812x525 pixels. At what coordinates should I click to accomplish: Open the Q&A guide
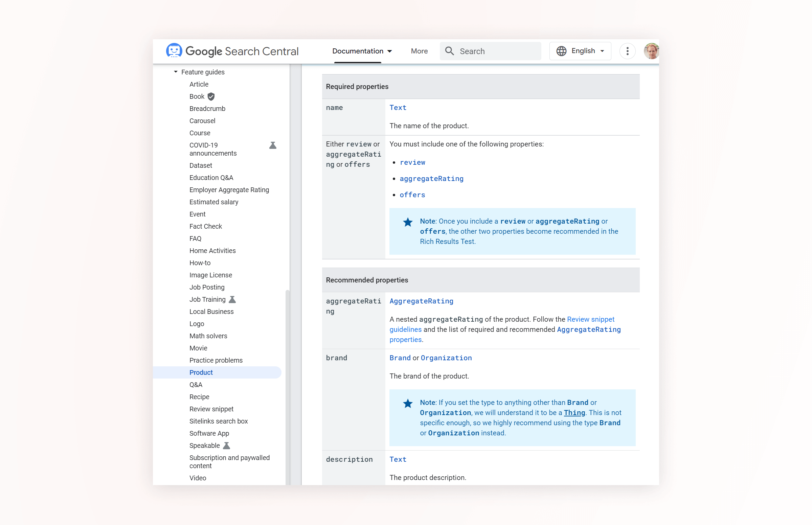pos(196,385)
